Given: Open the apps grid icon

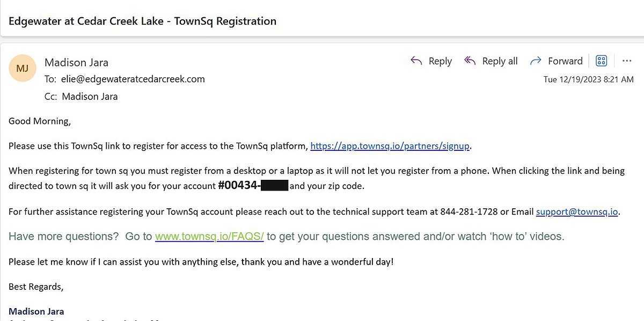Looking at the screenshot, I should [x=602, y=61].
